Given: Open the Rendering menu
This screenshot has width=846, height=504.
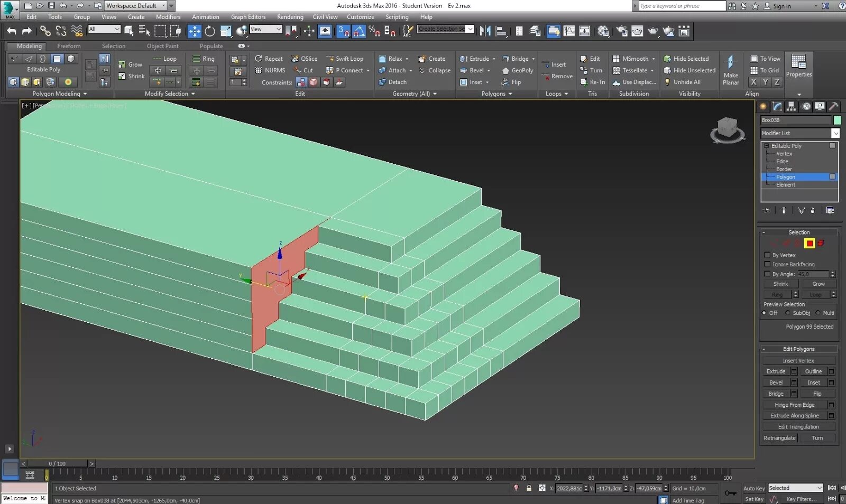Looking at the screenshot, I should 290,17.
